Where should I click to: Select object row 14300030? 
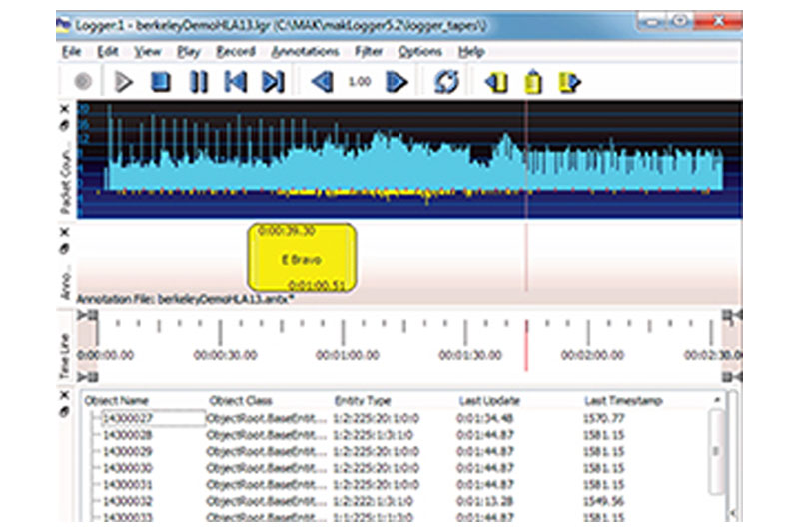click(402, 468)
